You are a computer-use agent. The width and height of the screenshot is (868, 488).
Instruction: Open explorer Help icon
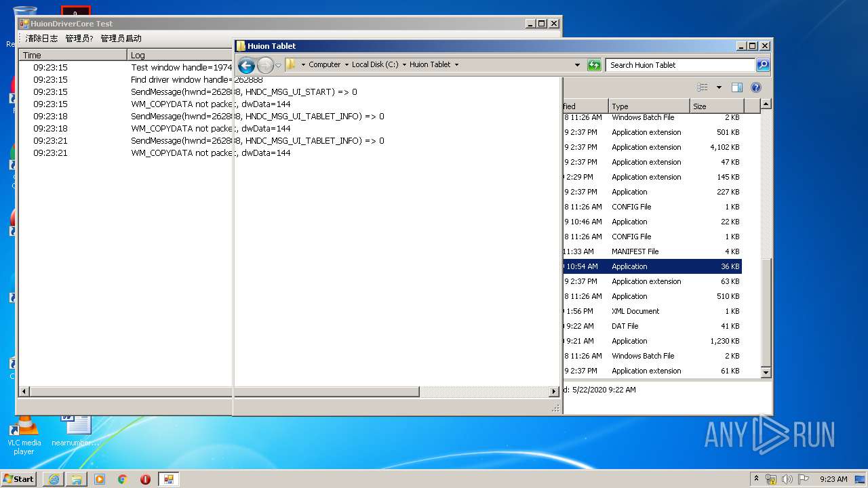pyautogui.click(x=756, y=87)
